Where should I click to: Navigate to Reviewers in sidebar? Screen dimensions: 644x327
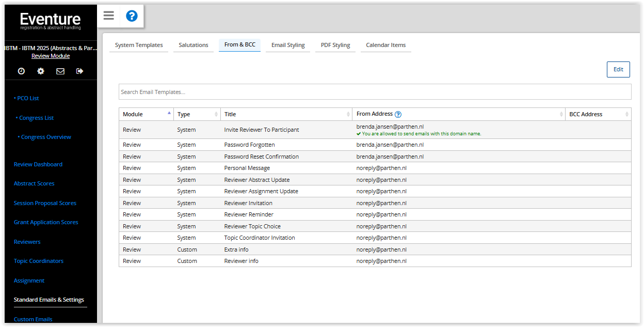pyautogui.click(x=27, y=242)
